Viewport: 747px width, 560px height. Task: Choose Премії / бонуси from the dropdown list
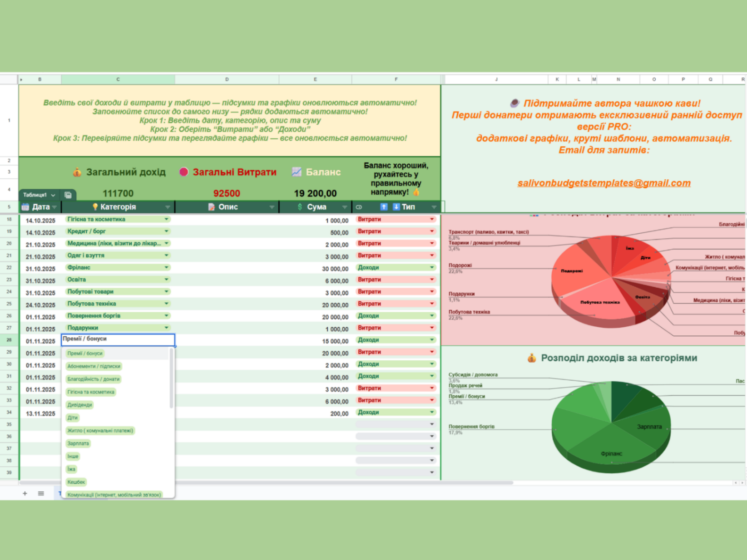85,354
